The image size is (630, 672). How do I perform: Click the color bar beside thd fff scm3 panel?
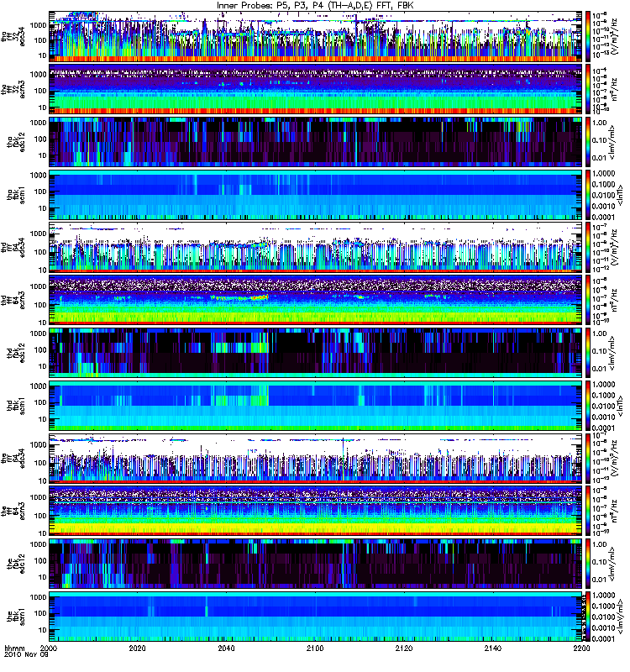click(588, 300)
